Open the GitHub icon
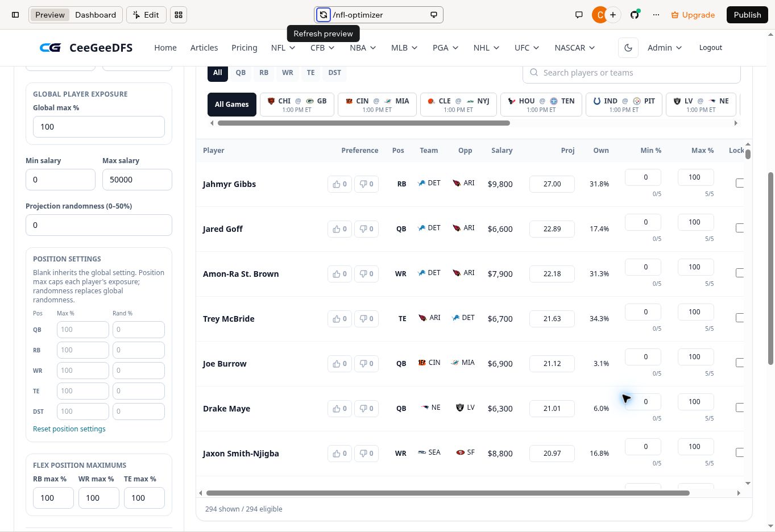Screen dimensions: 775x532 click(635, 15)
